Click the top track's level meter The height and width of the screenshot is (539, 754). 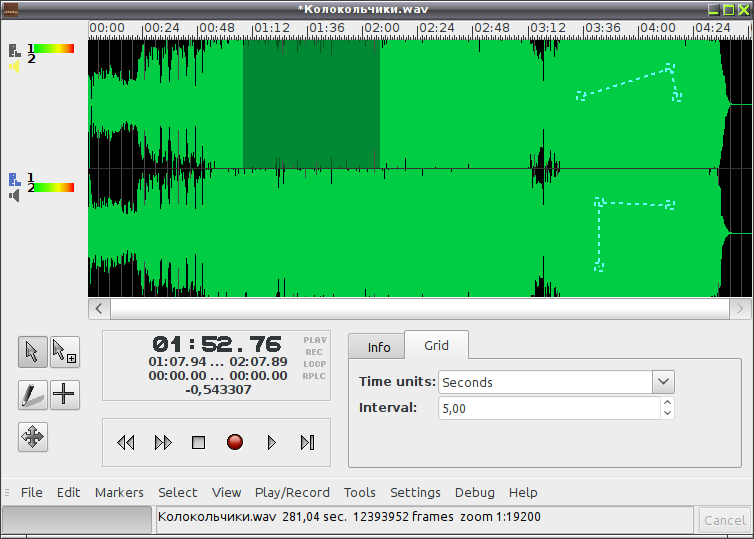[54, 49]
